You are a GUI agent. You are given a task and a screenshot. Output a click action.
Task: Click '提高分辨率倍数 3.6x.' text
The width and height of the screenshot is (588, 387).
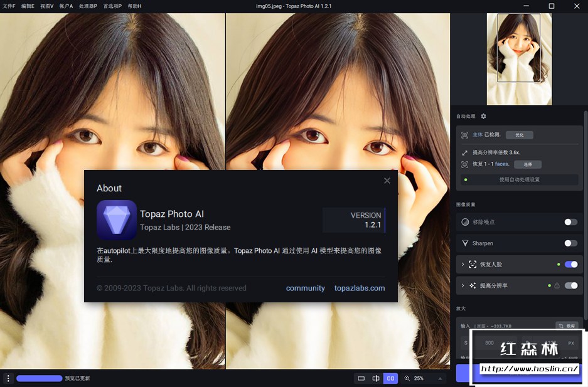point(496,152)
